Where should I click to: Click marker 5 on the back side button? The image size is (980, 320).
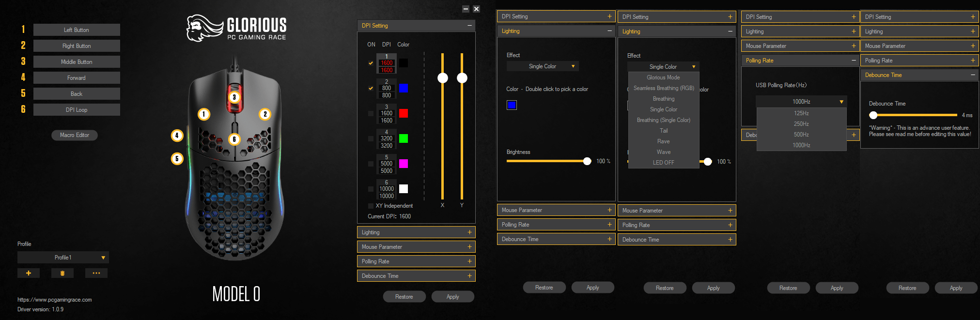[177, 158]
